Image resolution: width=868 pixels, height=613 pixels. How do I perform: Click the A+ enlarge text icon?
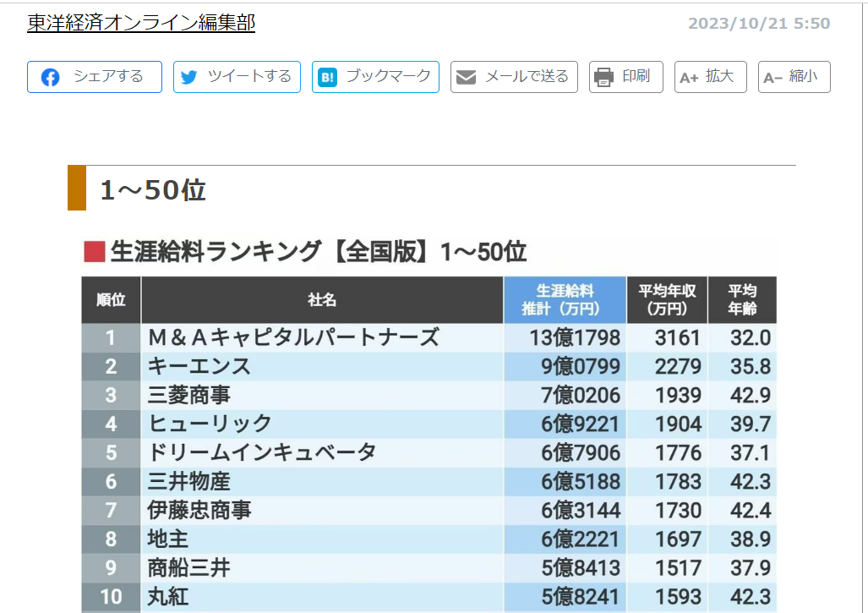688,77
